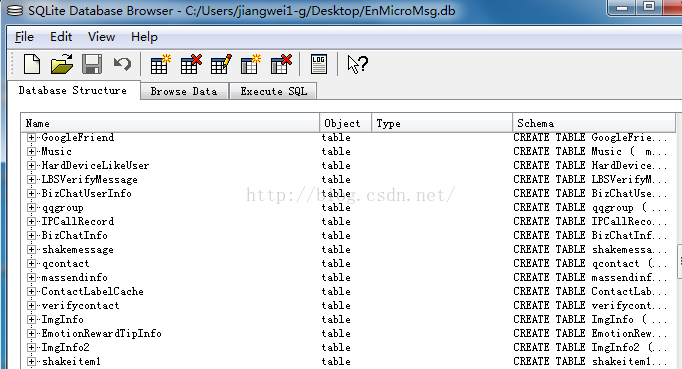Expand the LBSVerifyMessage table node
This screenshot has width=682, height=369.
click(31, 179)
